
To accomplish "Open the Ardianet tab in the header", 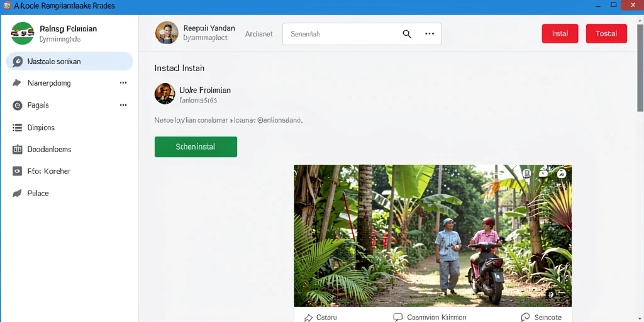I will click(x=258, y=34).
